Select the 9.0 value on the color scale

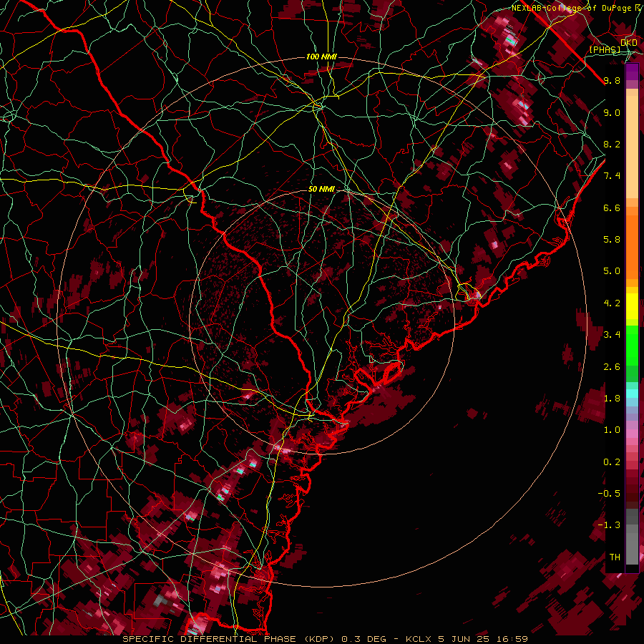[612, 112]
